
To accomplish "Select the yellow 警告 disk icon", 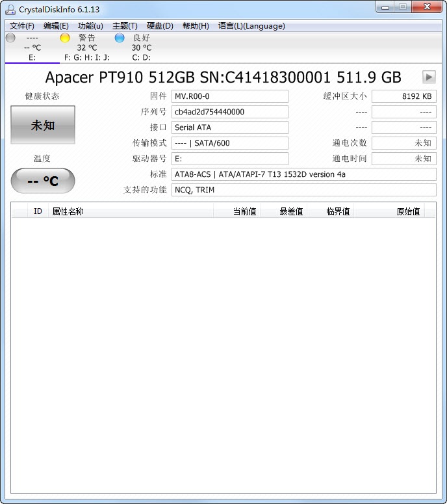I will (x=65, y=38).
